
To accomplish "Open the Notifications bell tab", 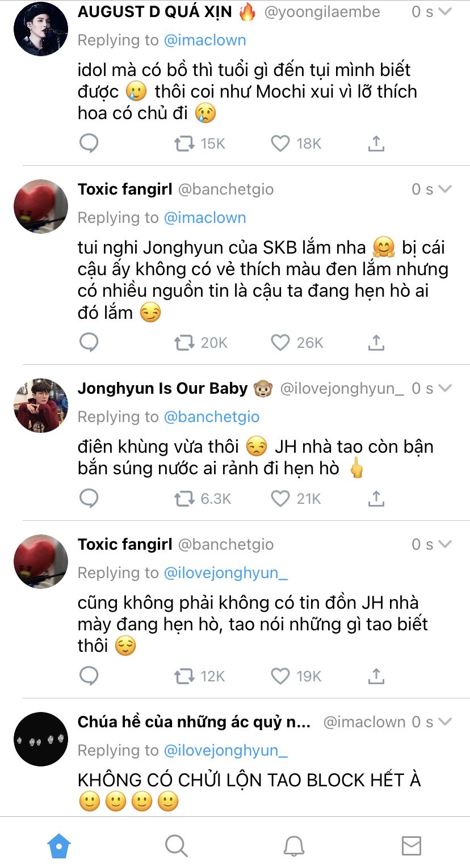I will pyautogui.click(x=293, y=846).
